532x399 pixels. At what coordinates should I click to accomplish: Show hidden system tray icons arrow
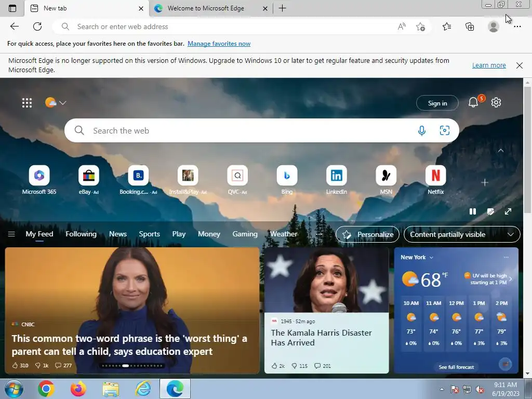(442, 389)
